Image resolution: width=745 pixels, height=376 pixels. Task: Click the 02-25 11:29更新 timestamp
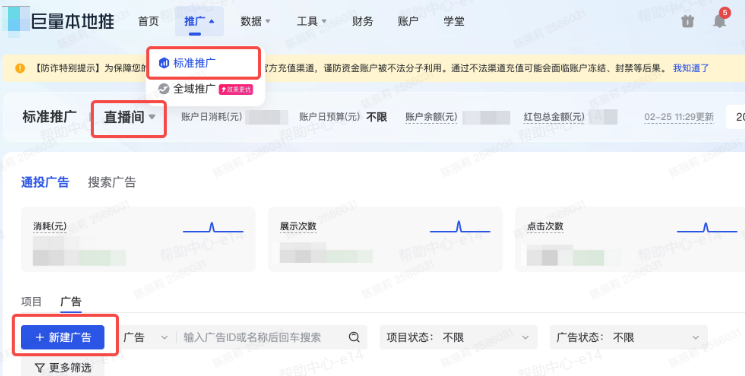[x=679, y=117]
